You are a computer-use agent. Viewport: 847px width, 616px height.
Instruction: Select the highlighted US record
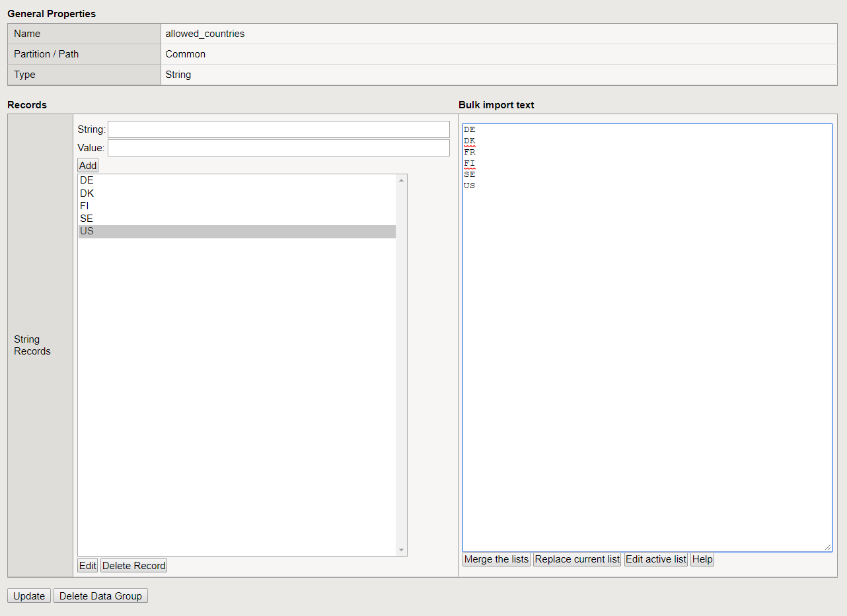click(x=237, y=231)
